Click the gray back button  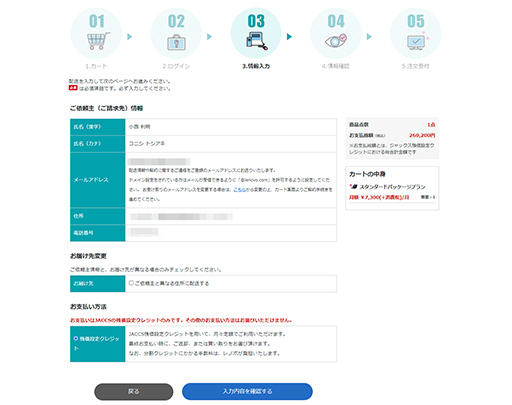tap(134, 391)
